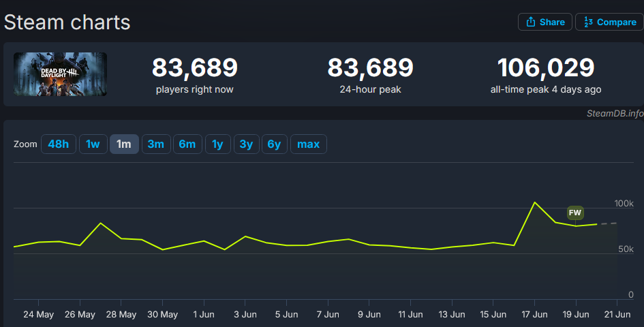Choose the 3y zoom range
Viewport: 644px width, 327px height.
[247, 144]
